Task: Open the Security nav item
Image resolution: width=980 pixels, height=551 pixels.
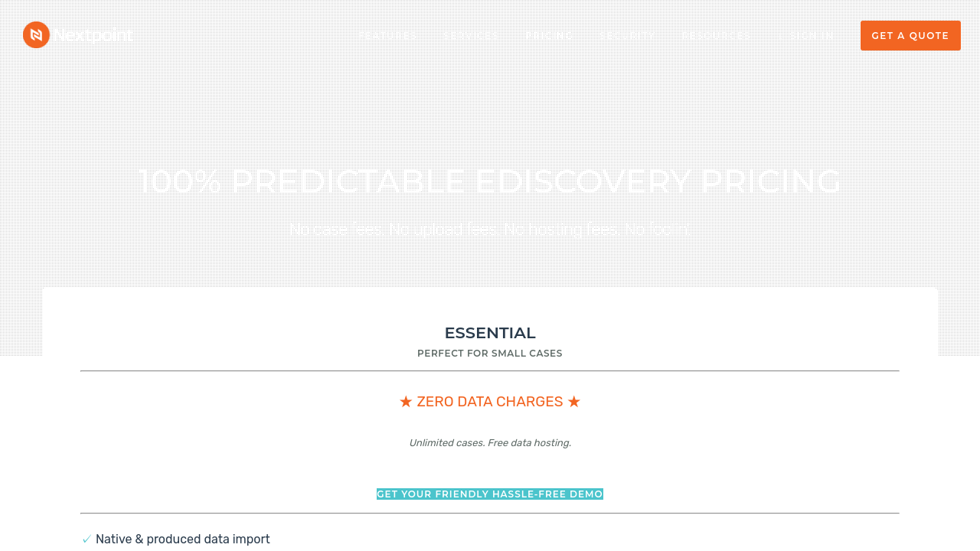Action: 627,36
